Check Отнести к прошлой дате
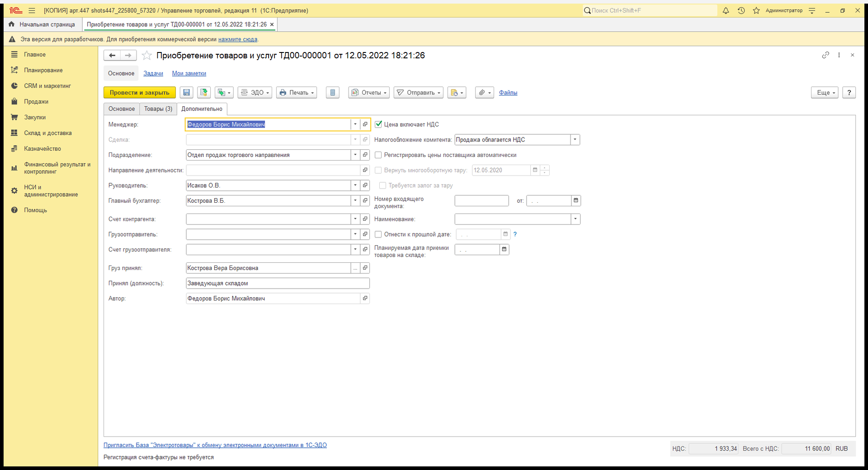 pos(378,234)
